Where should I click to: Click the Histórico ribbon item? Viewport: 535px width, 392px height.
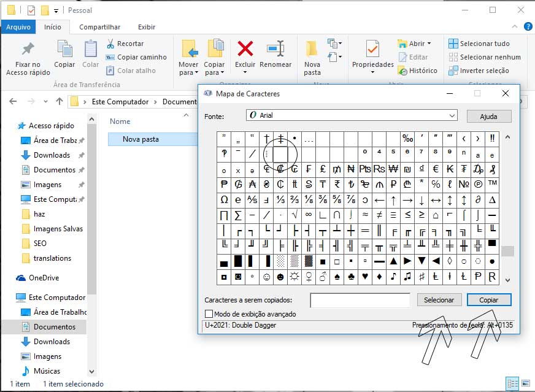tap(418, 71)
